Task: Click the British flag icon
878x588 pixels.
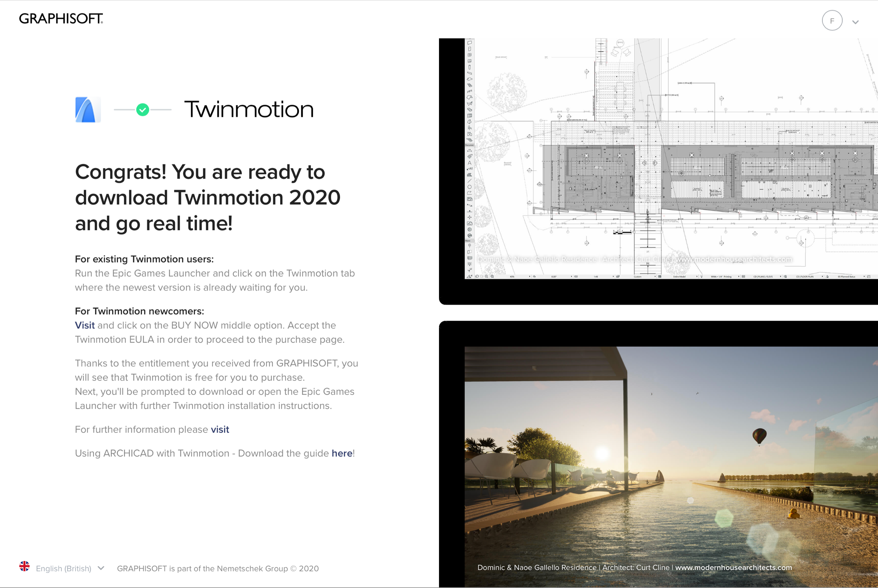Action: pyautogui.click(x=24, y=566)
